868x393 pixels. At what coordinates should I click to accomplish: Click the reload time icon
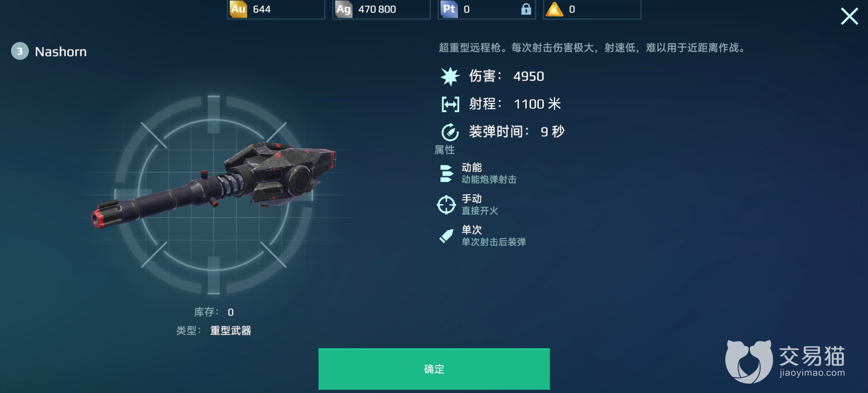[450, 132]
